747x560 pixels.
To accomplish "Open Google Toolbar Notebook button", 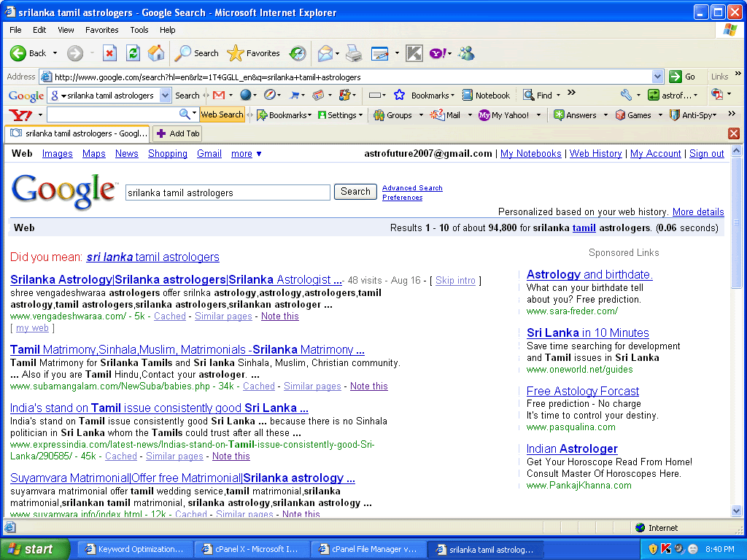I will [x=487, y=96].
